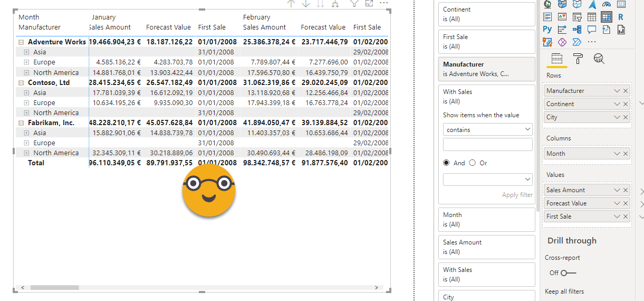This screenshot has height=301, width=644.
Task: Select the Power Apps visual icon
Action: click(562, 42)
